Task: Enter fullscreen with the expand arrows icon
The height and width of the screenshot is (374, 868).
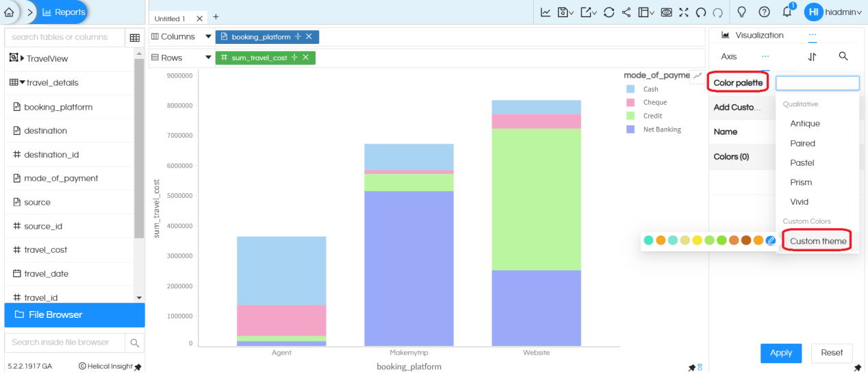Action: [x=683, y=12]
